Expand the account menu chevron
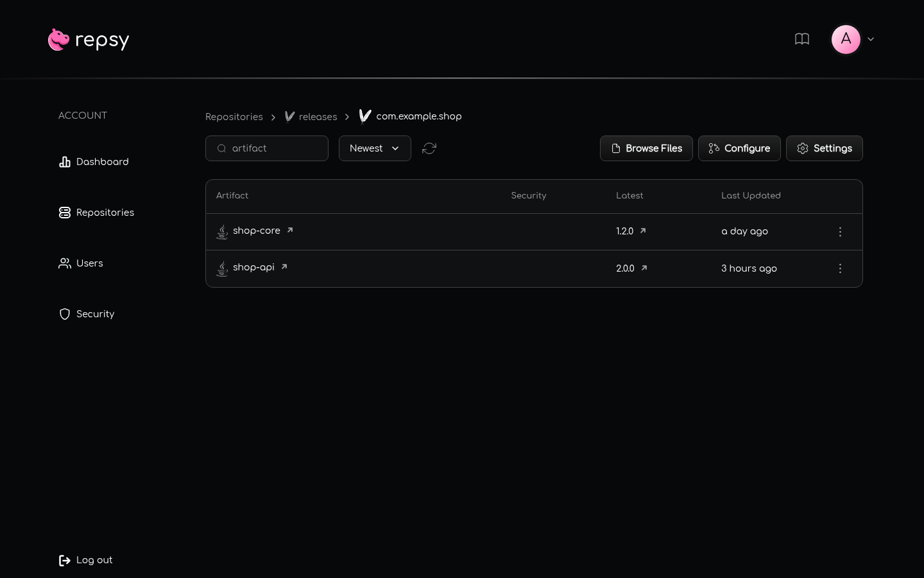This screenshot has width=924, height=578. [871, 39]
